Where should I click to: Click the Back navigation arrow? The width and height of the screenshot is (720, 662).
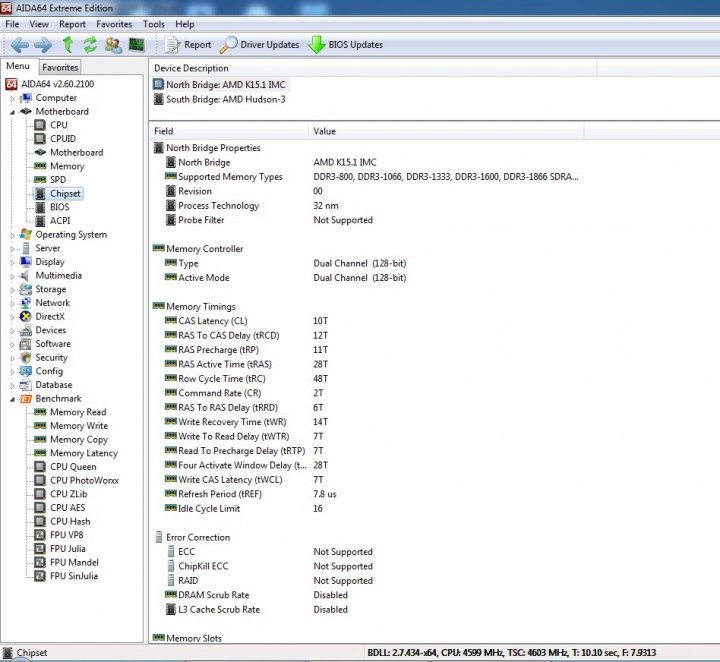(x=19, y=45)
